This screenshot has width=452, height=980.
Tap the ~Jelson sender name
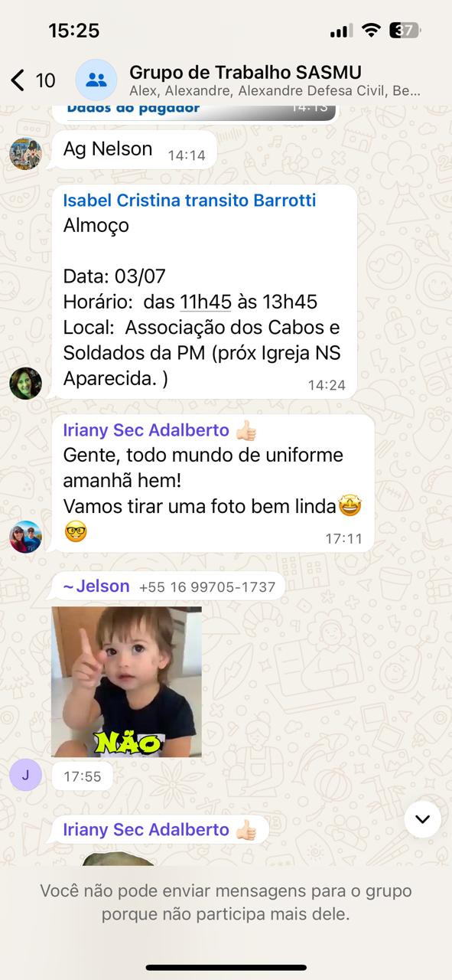(x=96, y=586)
